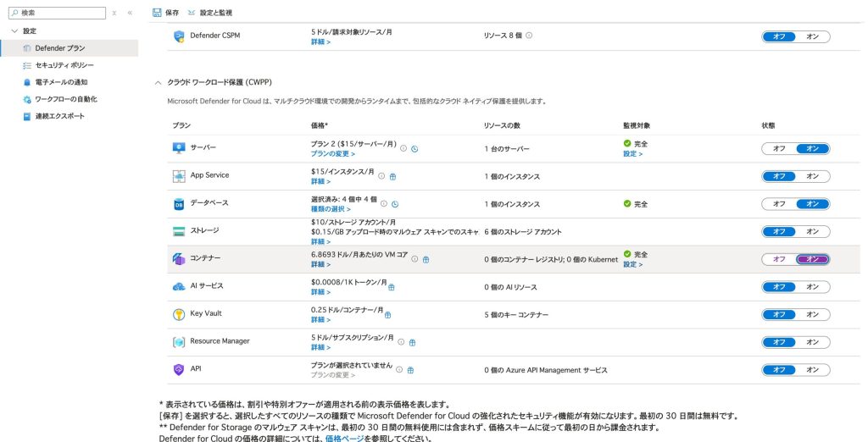Screen dimensions: 868x442
Task: Collapse the クラウド ワークロード保護 (CWPP) section
Action: [x=158, y=82]
